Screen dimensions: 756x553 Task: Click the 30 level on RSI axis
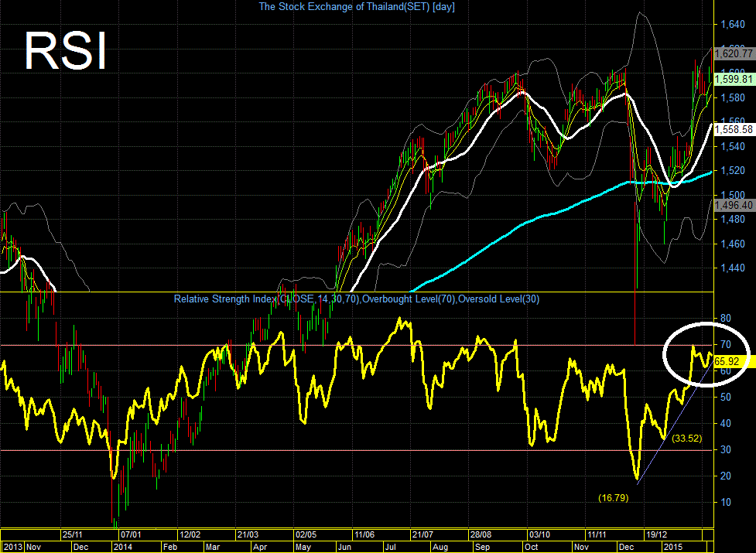coord(725,450)
